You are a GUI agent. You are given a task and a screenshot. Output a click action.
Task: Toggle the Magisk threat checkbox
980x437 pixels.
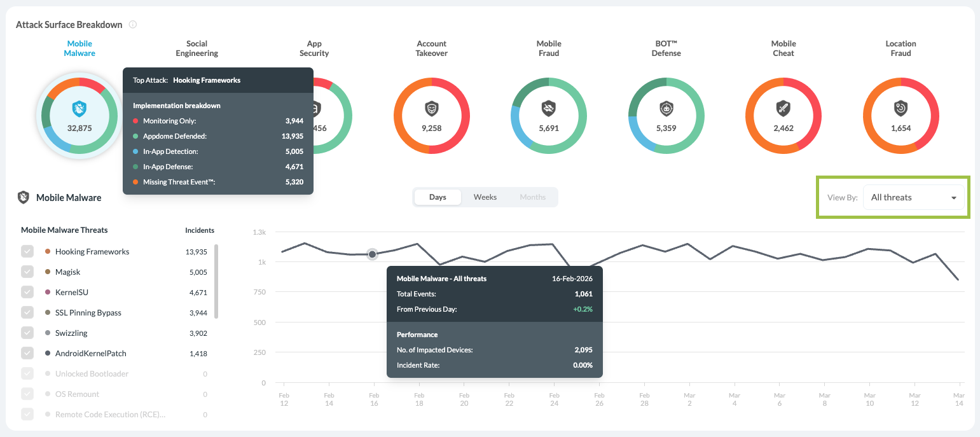click(27, 272)
